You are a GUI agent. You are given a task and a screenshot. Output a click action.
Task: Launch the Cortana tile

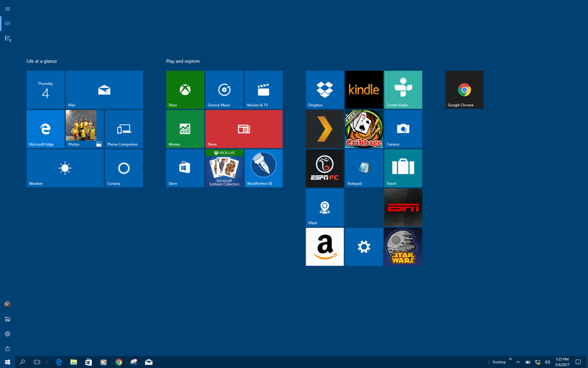(x=124, y=168)
